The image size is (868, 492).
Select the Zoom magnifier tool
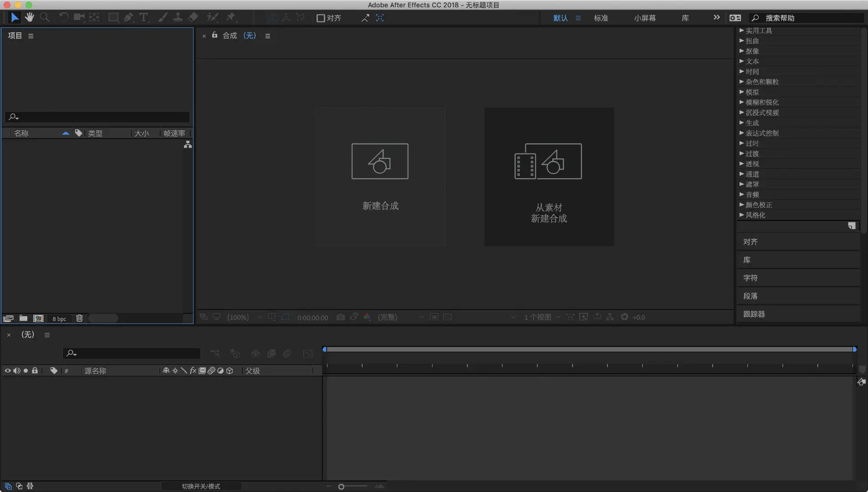(x=44, y=17)
